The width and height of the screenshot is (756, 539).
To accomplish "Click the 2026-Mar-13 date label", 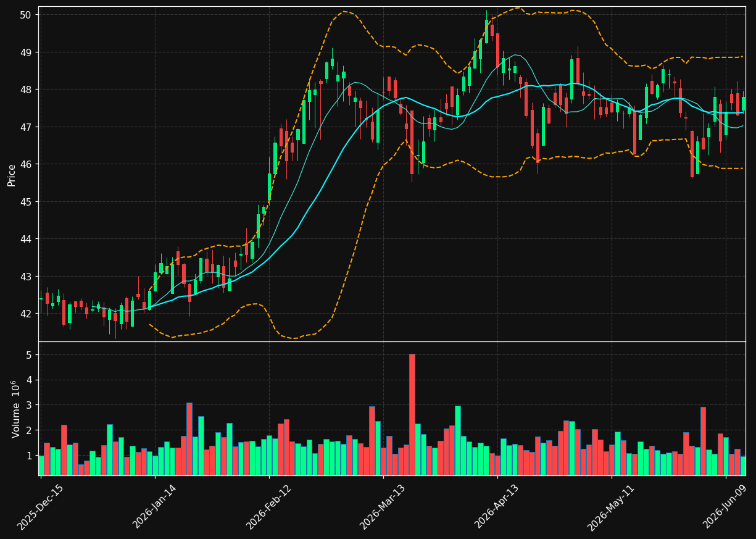I will point(383,507).
